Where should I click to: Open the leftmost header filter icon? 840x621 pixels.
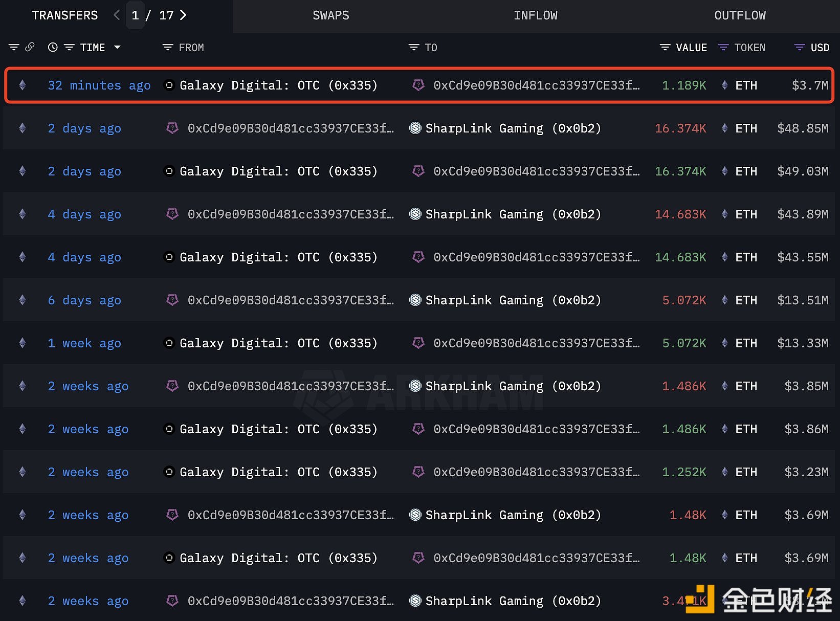point(14,48)
